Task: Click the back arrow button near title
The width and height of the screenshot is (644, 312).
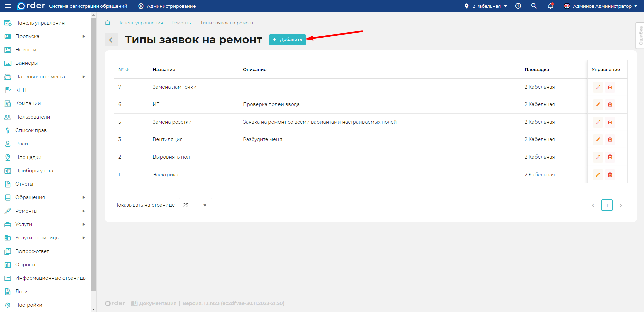Action: (112, 40)
